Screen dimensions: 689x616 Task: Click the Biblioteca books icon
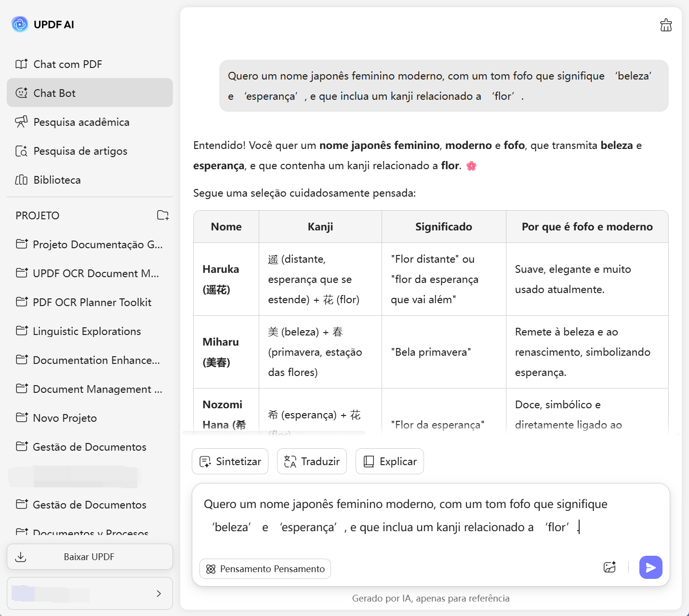21,180
